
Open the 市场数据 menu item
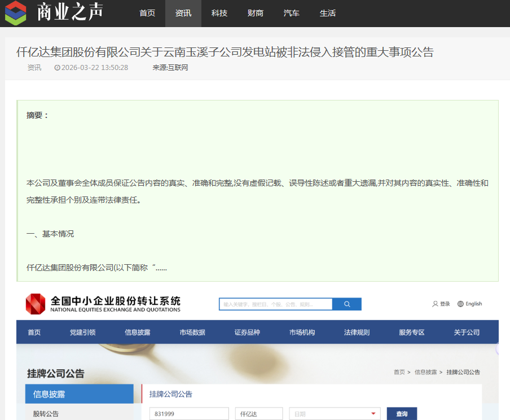192,332
